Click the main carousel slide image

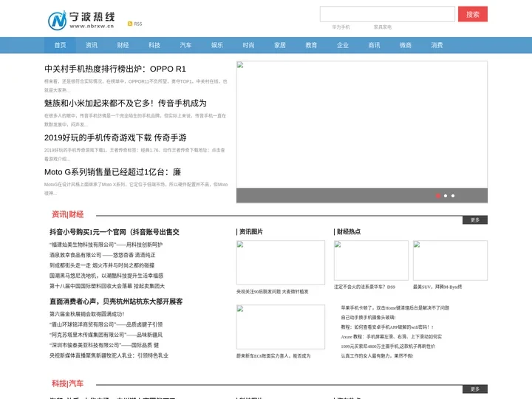[x=362, y=125]
